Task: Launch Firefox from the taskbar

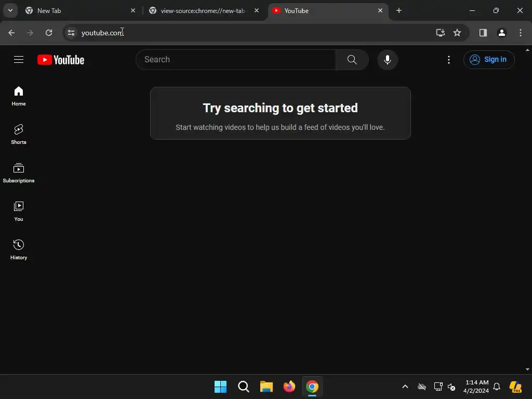Action: tap(289, 387)
